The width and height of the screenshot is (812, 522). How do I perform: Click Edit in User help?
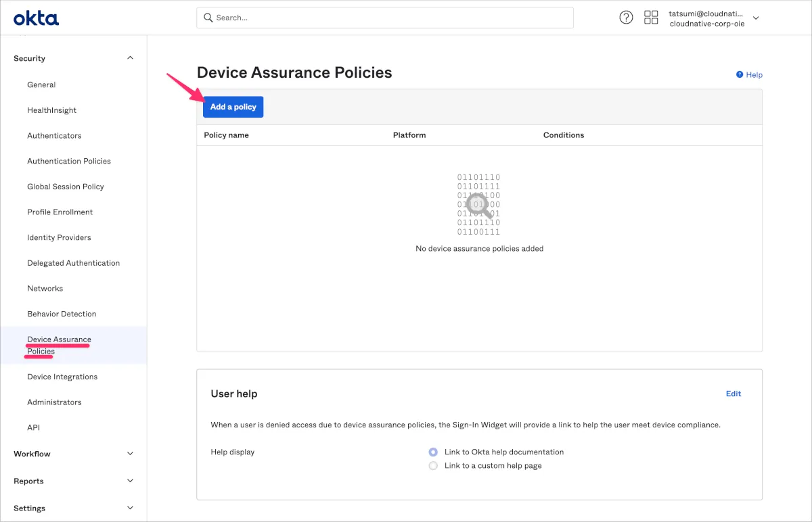(734, 394)
